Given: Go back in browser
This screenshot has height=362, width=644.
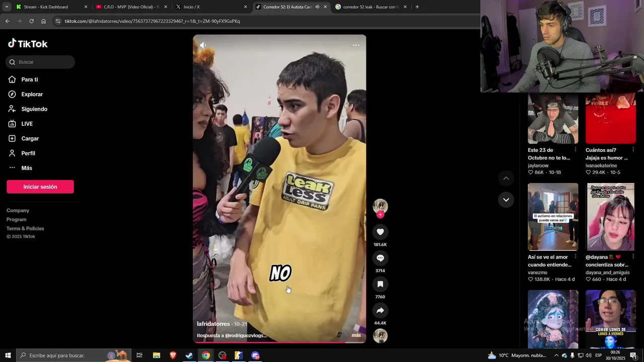Looking at the screenshot, I should click(x=7, y=21).
